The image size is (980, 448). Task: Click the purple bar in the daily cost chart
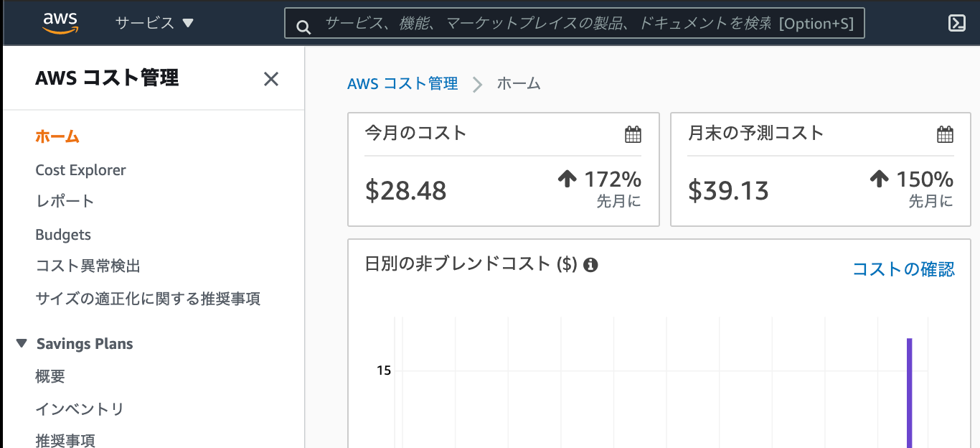click(x=910, y=393)
